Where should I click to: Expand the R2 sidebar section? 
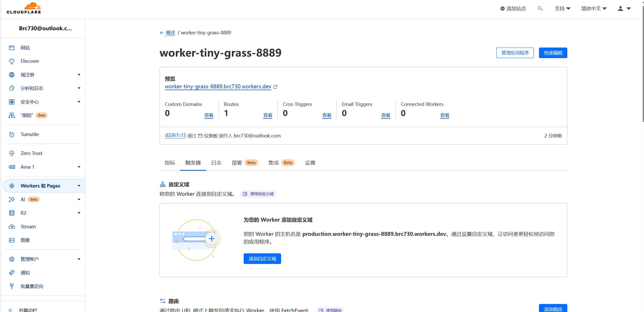[79, 213]
